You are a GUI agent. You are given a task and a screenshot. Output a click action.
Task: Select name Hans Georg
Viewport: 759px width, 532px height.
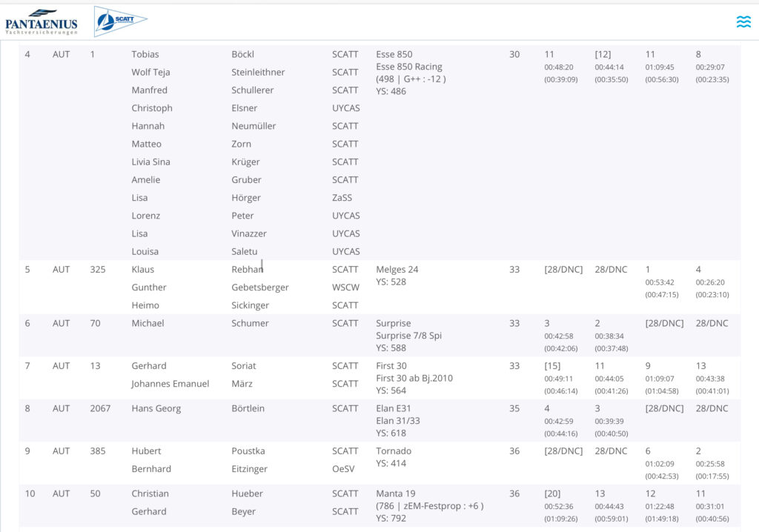click(156, 408)
